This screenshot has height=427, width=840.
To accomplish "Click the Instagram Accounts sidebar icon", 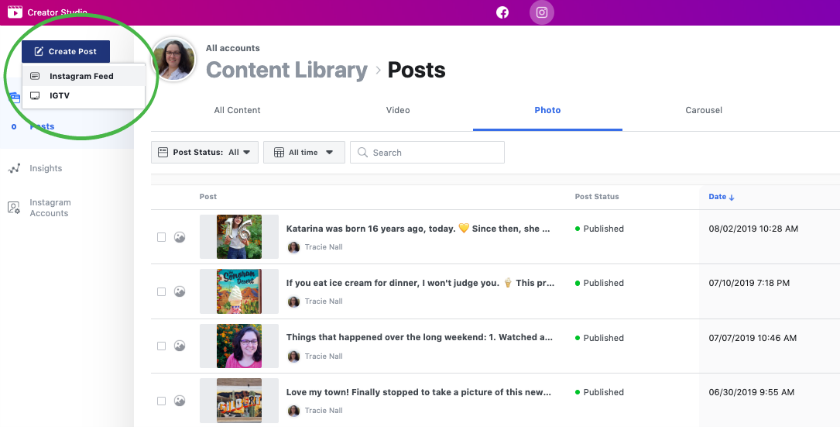I will click(14, 207).
